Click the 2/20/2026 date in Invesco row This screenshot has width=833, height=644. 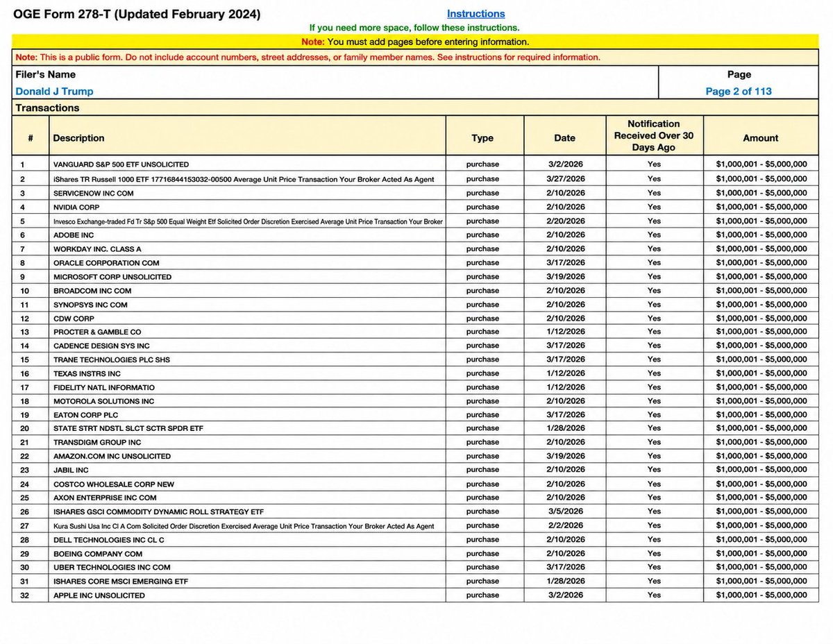(565, 221)
